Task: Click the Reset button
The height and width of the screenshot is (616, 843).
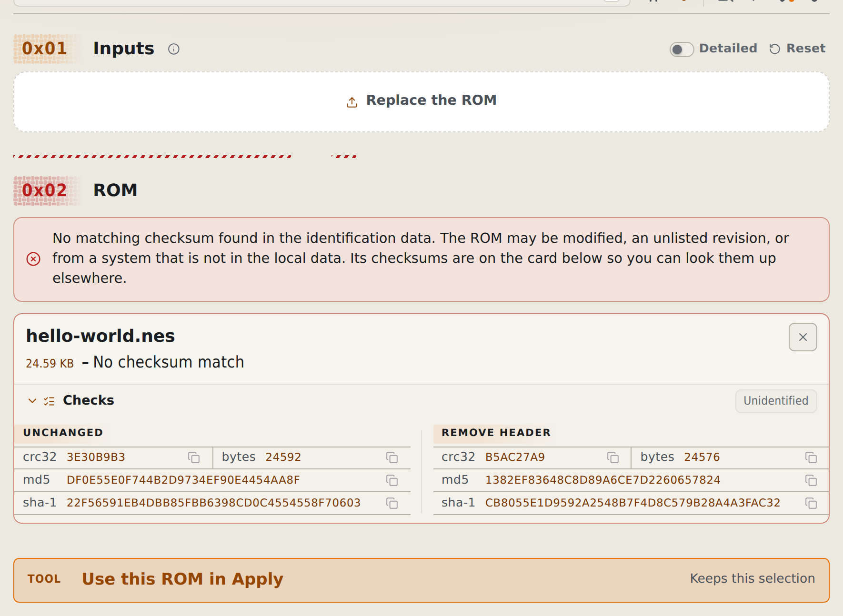Action: (x=797, y=49)
